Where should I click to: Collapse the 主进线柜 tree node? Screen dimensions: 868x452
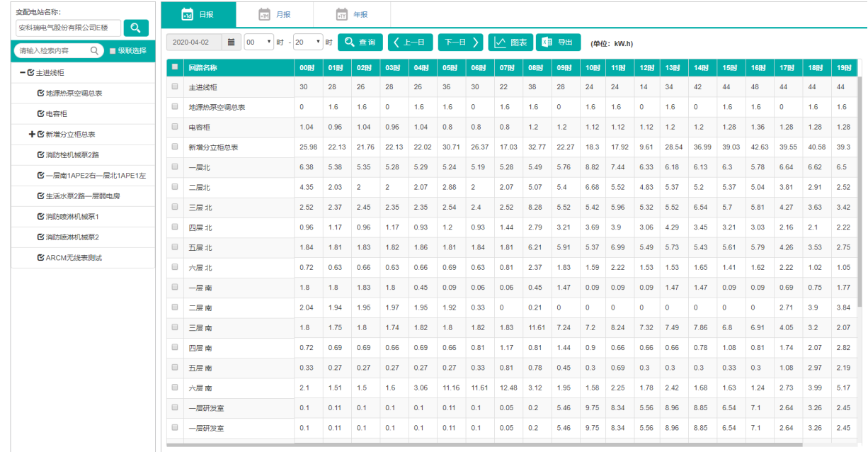tap(22, 73)
